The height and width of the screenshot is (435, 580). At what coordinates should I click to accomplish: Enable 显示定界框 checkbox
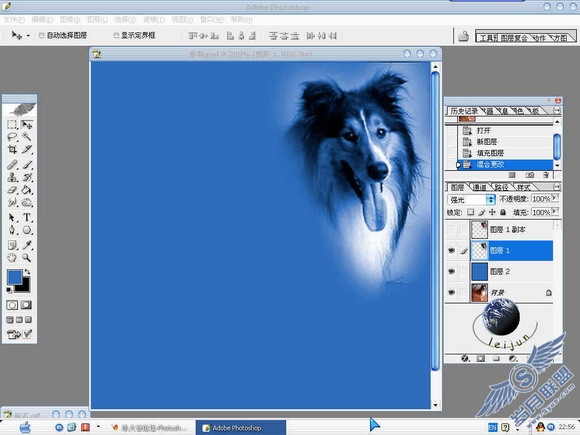tap(116, 36)
